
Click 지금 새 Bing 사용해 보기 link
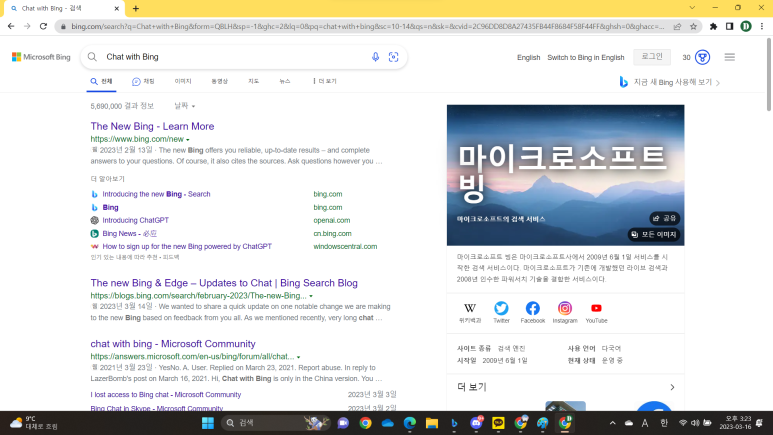pos(670,82)
